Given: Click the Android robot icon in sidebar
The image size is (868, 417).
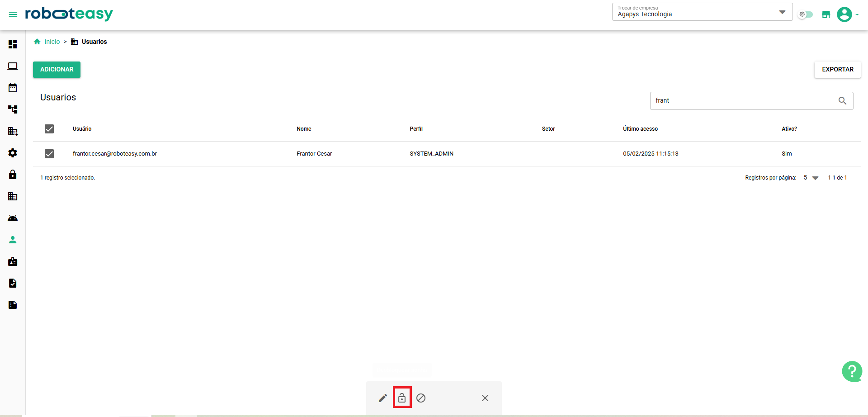Looking at the screenshot, I should click(13, 218).
